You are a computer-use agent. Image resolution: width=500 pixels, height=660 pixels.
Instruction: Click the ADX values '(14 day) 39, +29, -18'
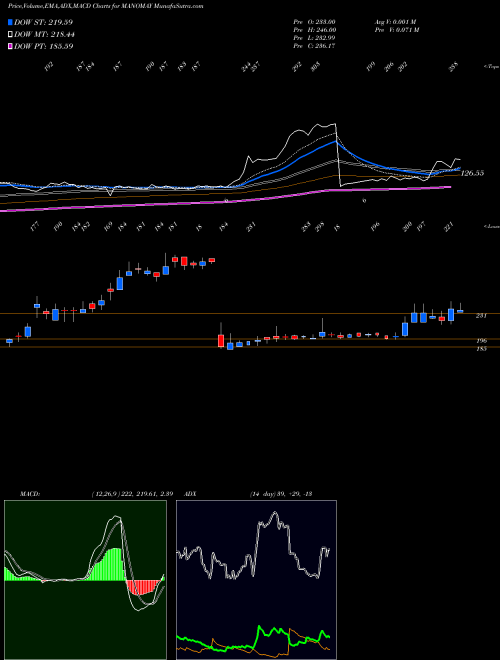point(281,494)
